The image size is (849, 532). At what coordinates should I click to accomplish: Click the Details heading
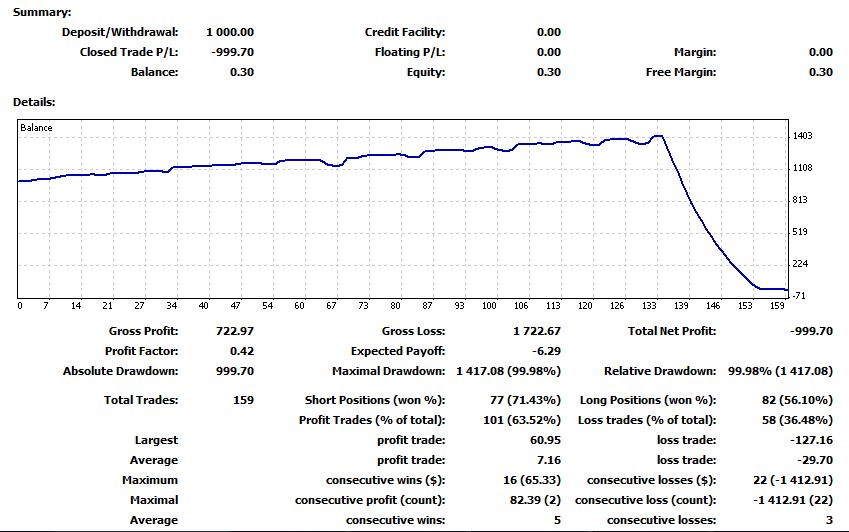point(34,102)
